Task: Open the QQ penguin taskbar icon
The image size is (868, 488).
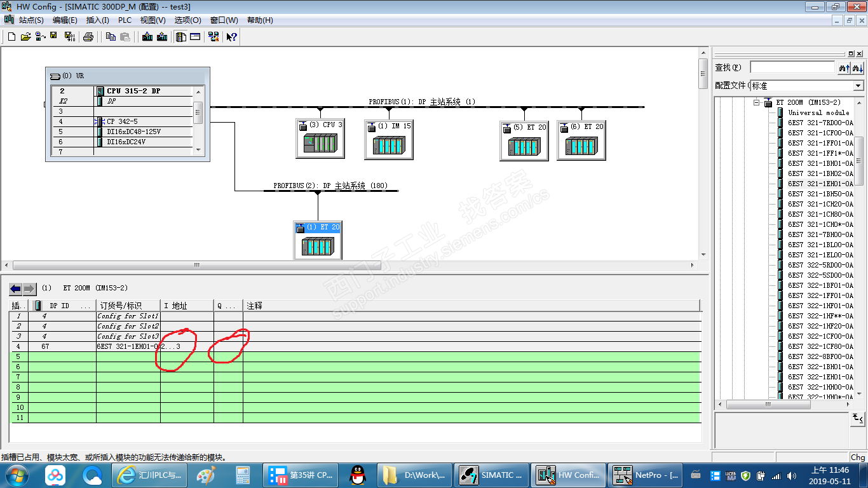Action: click(358, 475)
